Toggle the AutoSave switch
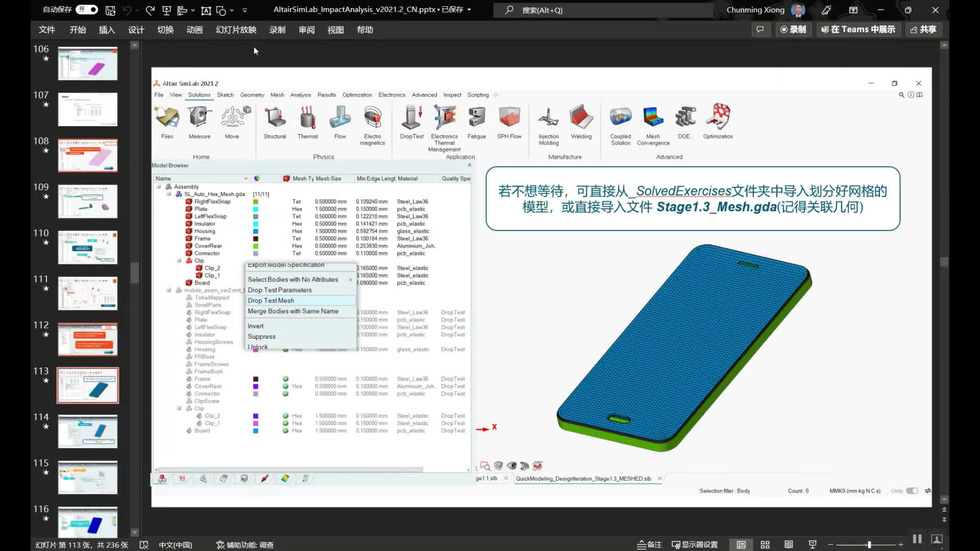This screenshot has height=551, width=980. (x=87, y=10)
